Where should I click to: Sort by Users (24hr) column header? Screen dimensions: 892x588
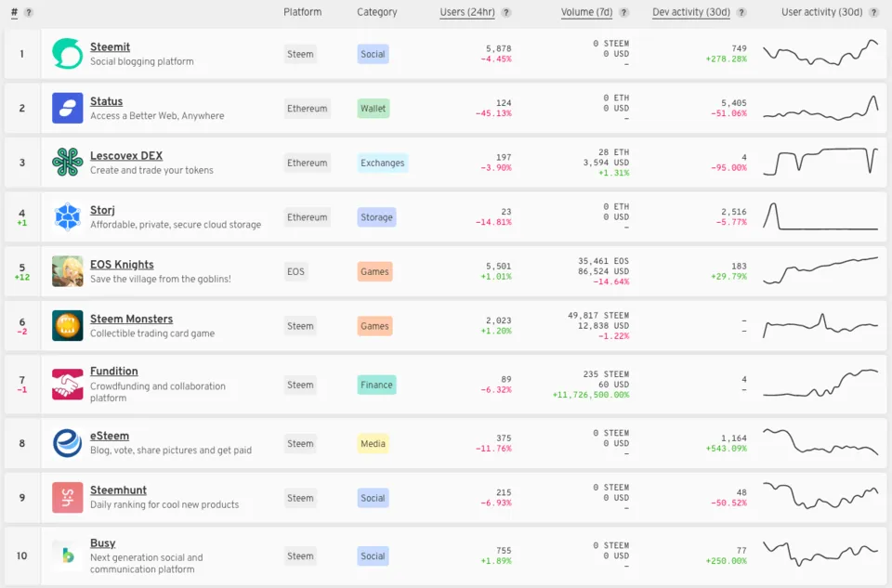467,12
